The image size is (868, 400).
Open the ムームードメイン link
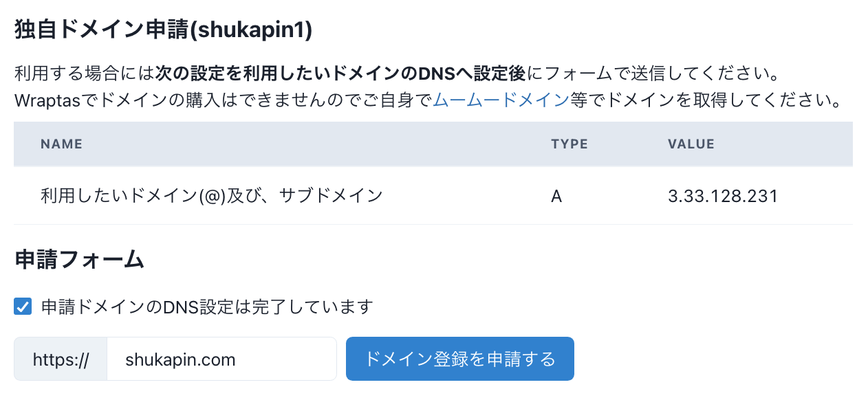[x=501, y=100]
